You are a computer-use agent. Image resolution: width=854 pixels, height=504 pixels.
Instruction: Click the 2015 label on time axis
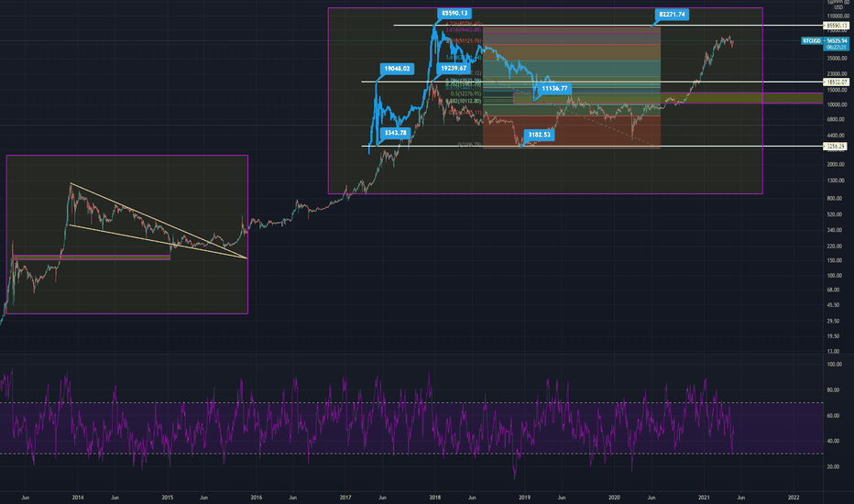point(168,498)
